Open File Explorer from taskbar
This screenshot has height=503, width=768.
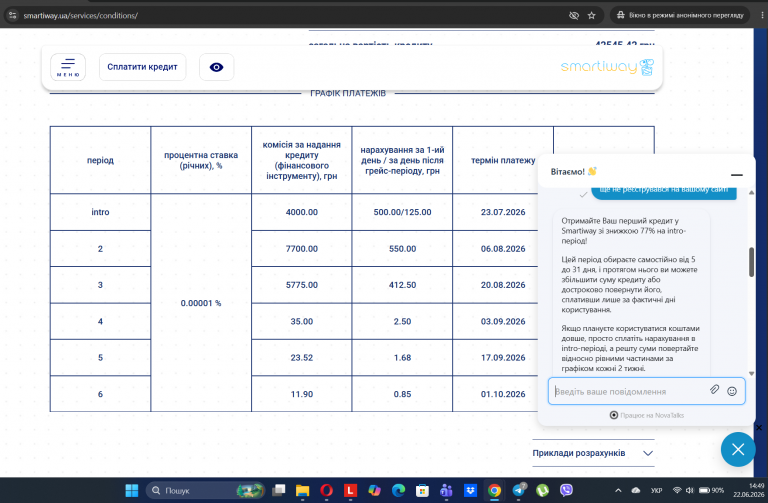pos(302,490)
